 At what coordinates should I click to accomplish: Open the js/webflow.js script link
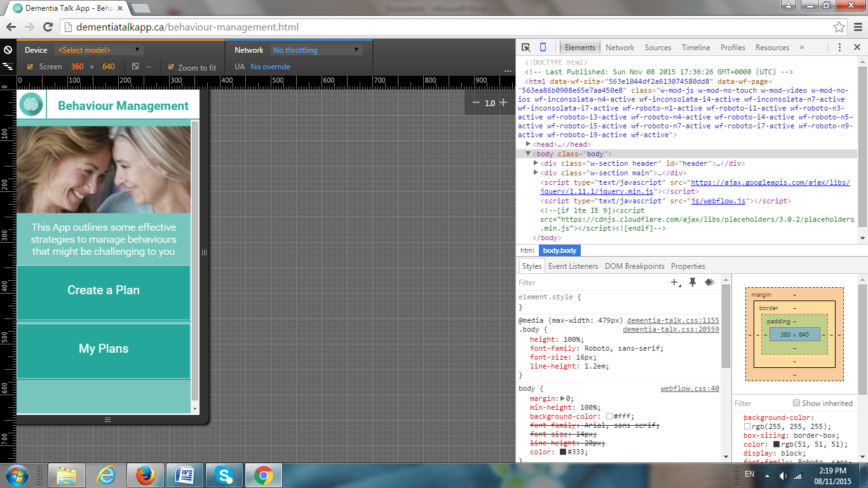click(x=718, y=201)
